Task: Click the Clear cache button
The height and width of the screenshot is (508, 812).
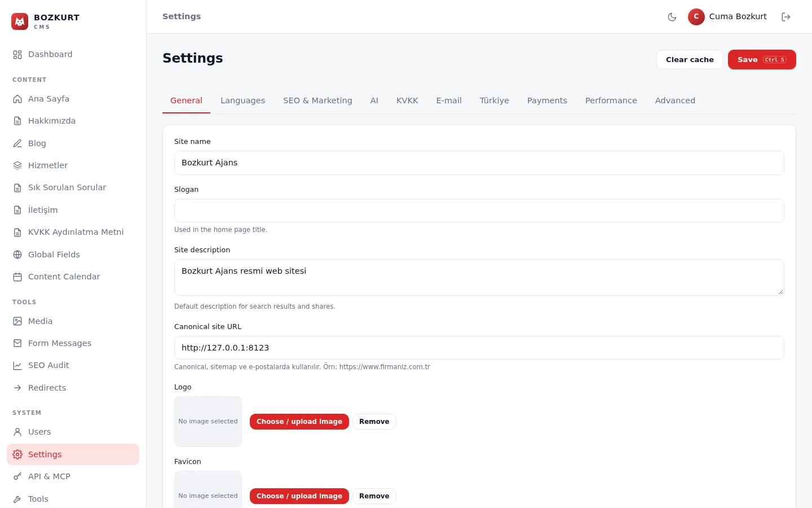Action: [690, 60]
